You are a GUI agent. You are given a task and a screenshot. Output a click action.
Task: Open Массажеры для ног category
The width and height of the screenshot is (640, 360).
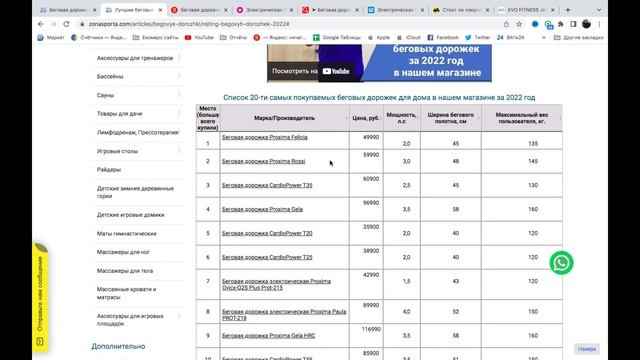[x=123, y=252]
